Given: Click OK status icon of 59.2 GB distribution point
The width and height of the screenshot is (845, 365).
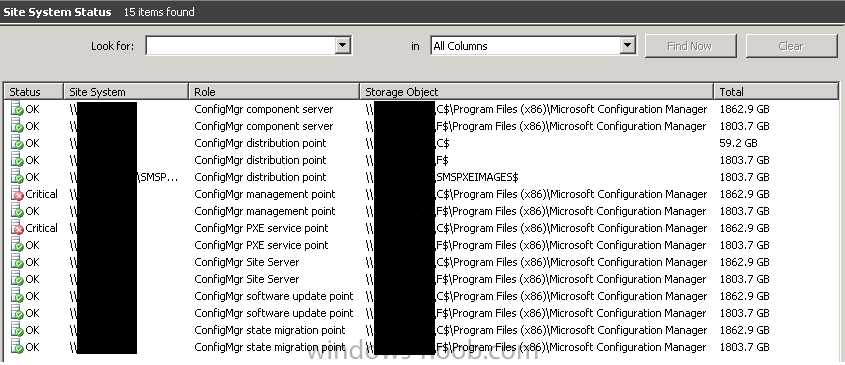Looking at the screenshot, I should (x=17, y=143).
